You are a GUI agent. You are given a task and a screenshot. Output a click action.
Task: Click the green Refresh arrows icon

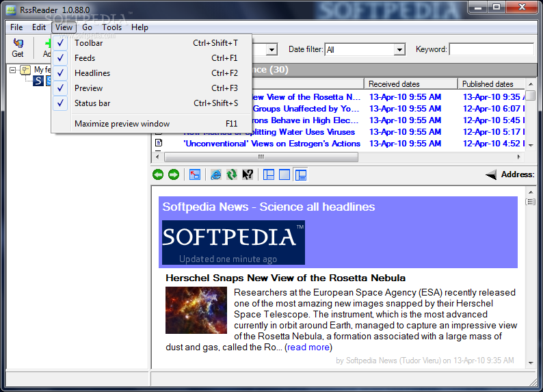click(x=232, y=174)
